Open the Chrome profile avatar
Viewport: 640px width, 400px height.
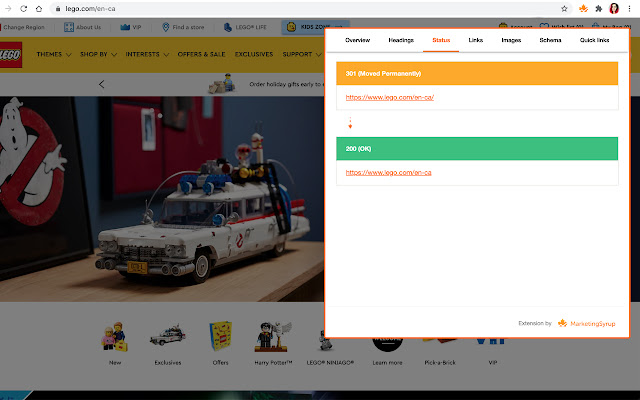point(614,8)
